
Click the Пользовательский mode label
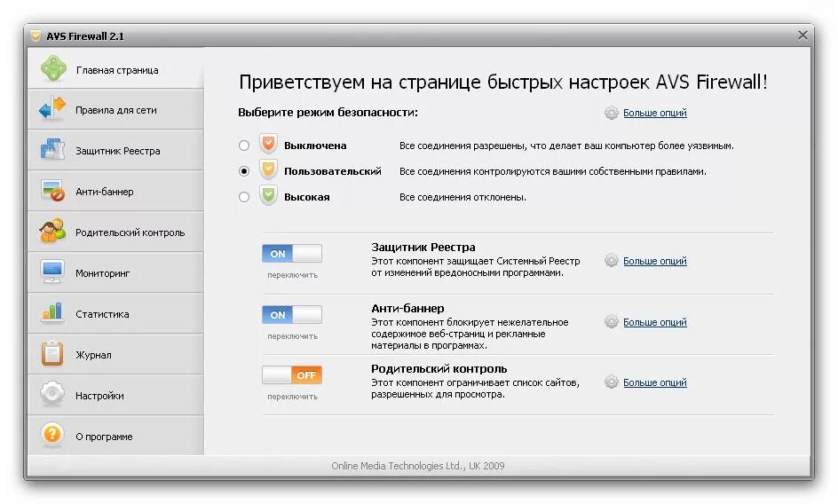coord(332,171)
